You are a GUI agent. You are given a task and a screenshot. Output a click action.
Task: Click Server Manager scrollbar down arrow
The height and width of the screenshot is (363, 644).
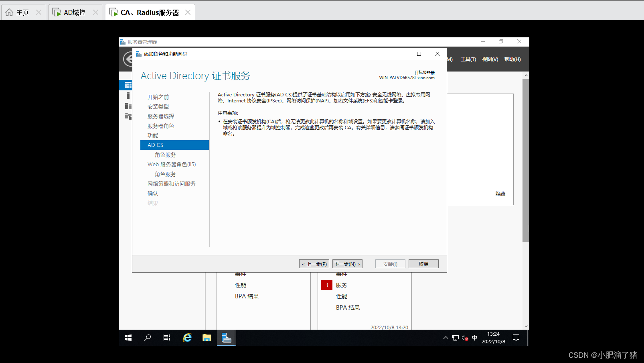tap(526, 326)
